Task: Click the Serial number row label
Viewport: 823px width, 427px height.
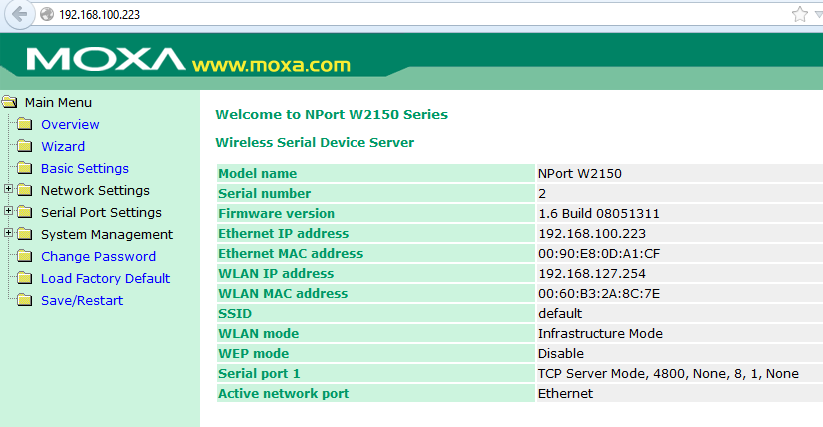Action: pyautogui.click(x=265, y=194)
